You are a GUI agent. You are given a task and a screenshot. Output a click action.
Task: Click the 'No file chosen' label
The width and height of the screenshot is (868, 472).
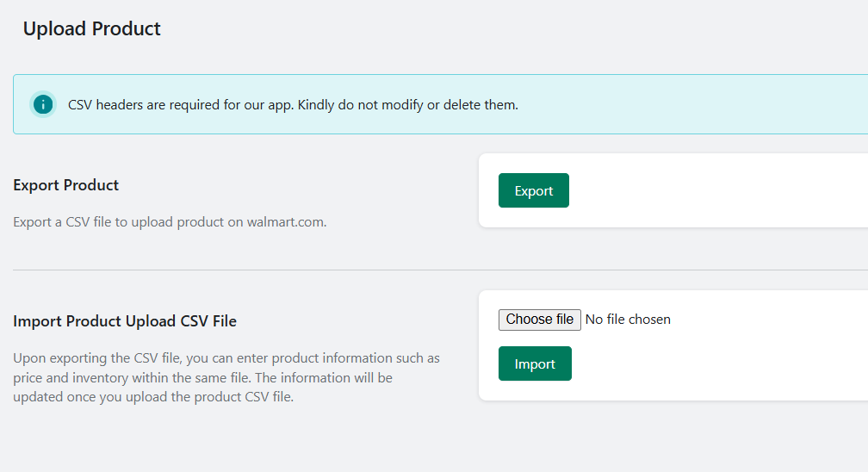pos(628,320)
